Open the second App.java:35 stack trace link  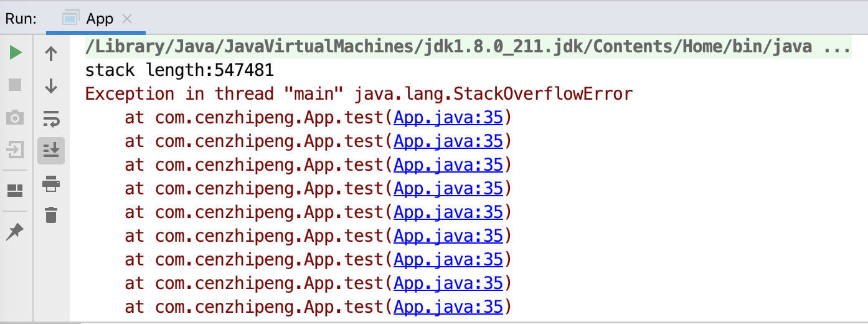point(448,141)
